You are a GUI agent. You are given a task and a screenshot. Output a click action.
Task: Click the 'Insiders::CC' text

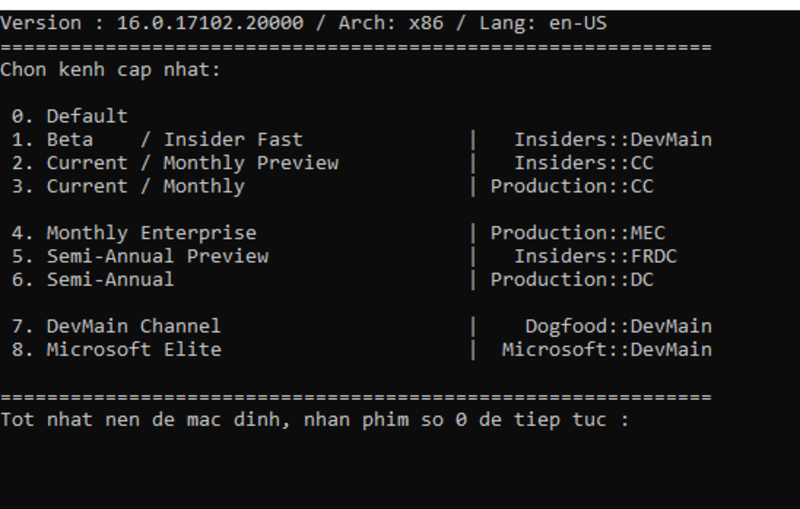pyautogui.click(x=584, y=163)
